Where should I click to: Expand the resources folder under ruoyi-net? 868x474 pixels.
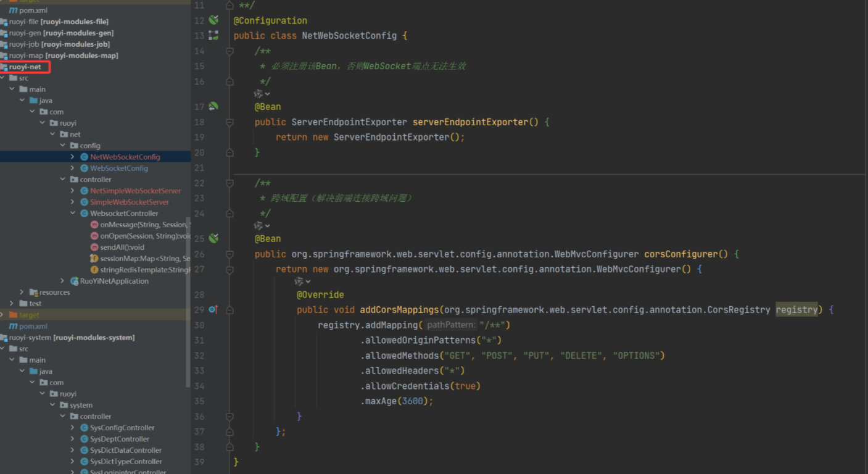tap(22, 293)
